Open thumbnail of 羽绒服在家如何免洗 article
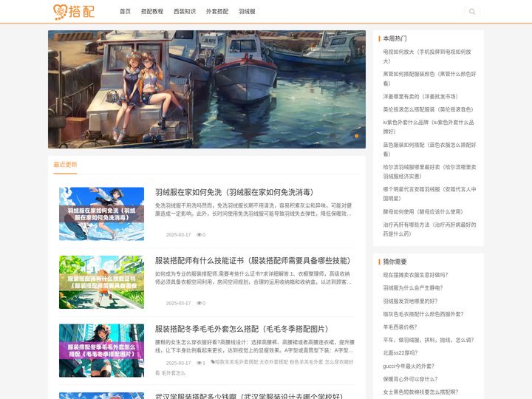532x399 pixels. click(101, 214)
